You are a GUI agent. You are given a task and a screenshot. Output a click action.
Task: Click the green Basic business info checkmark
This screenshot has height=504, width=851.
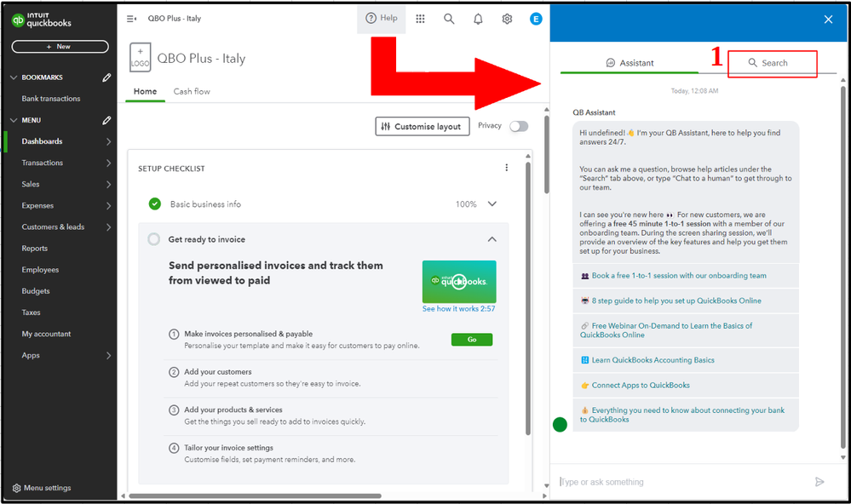click(155, 204)
